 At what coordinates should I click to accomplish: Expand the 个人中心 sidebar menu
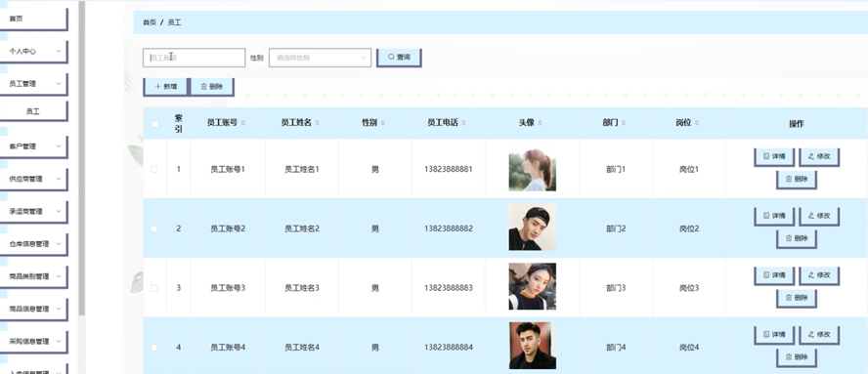(34, 52)
